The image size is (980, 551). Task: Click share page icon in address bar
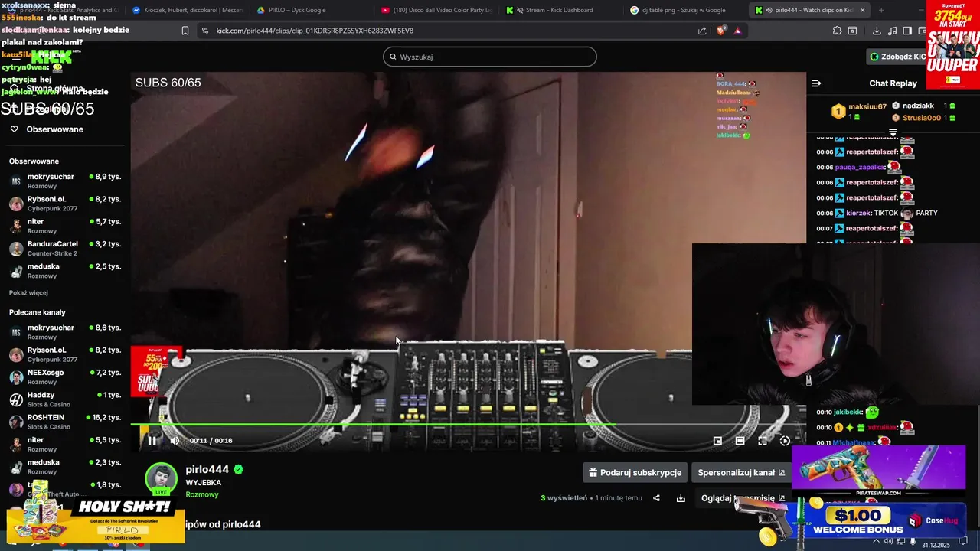702,31
